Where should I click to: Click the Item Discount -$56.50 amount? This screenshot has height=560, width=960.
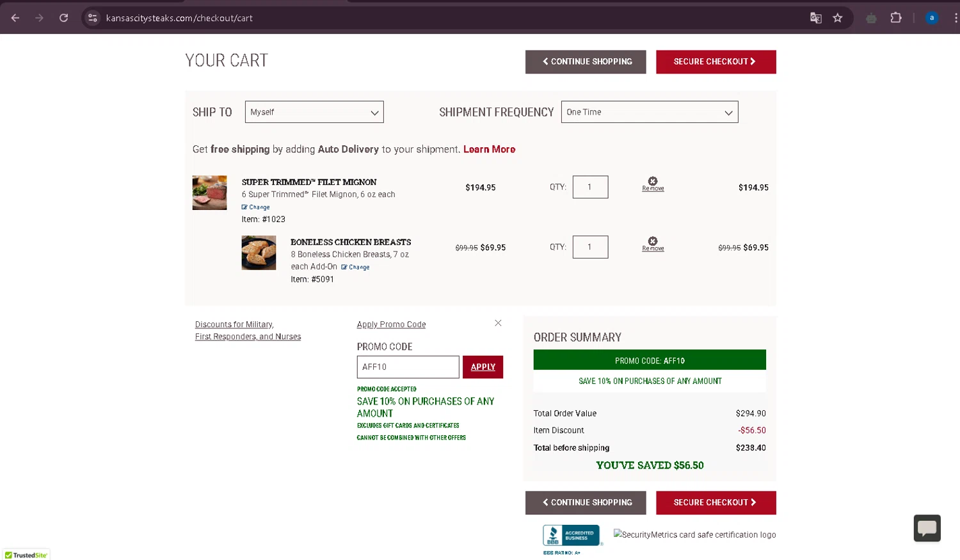pos(751,431)
